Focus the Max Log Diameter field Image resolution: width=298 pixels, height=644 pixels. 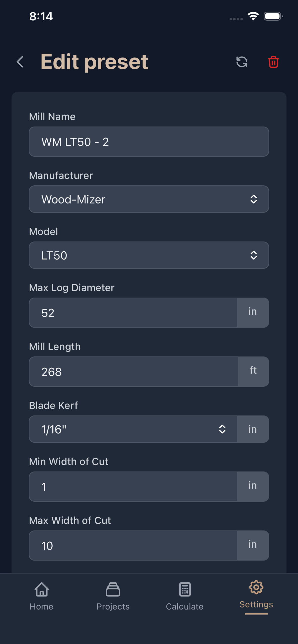[133, 313]
